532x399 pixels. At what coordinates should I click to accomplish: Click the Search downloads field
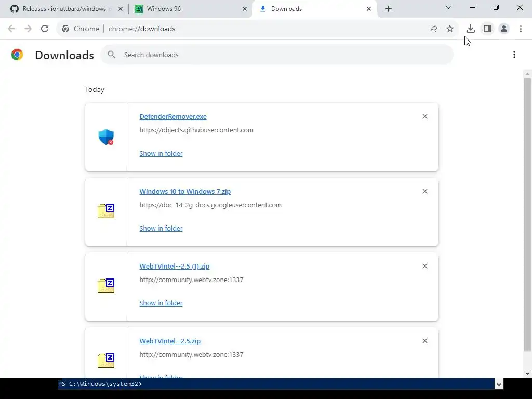point(277,55)
